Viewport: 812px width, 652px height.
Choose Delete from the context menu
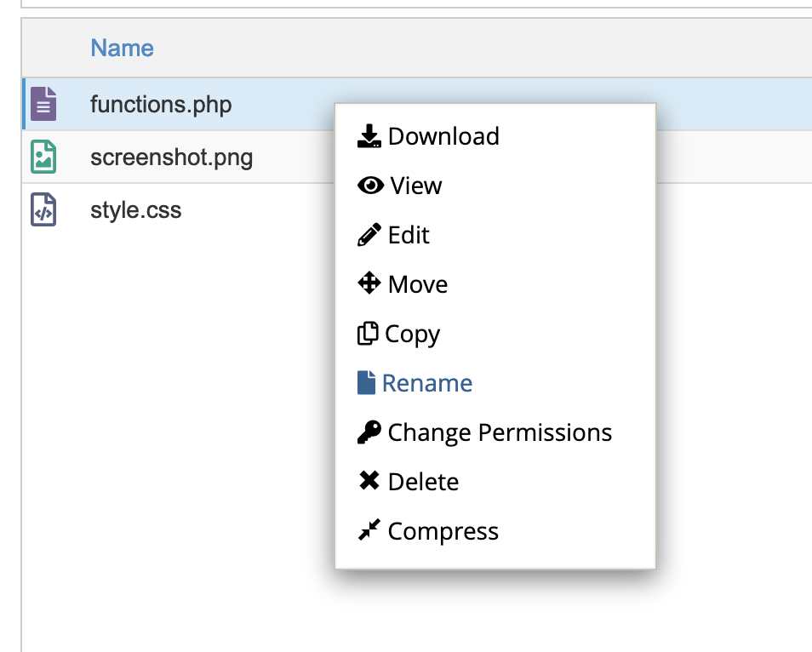pyautogui.click(x=423, y=482)
